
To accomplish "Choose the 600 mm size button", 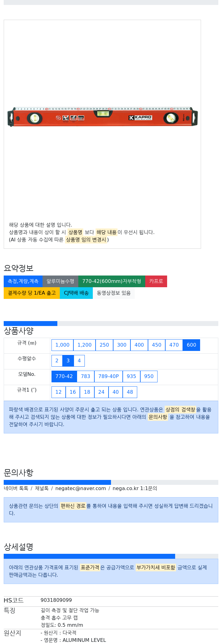I will [191, 345].
